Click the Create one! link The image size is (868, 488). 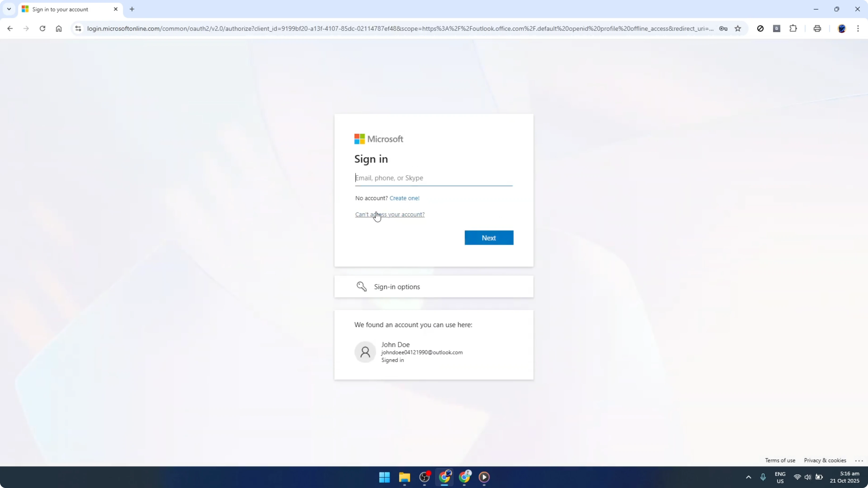(404, 198)
